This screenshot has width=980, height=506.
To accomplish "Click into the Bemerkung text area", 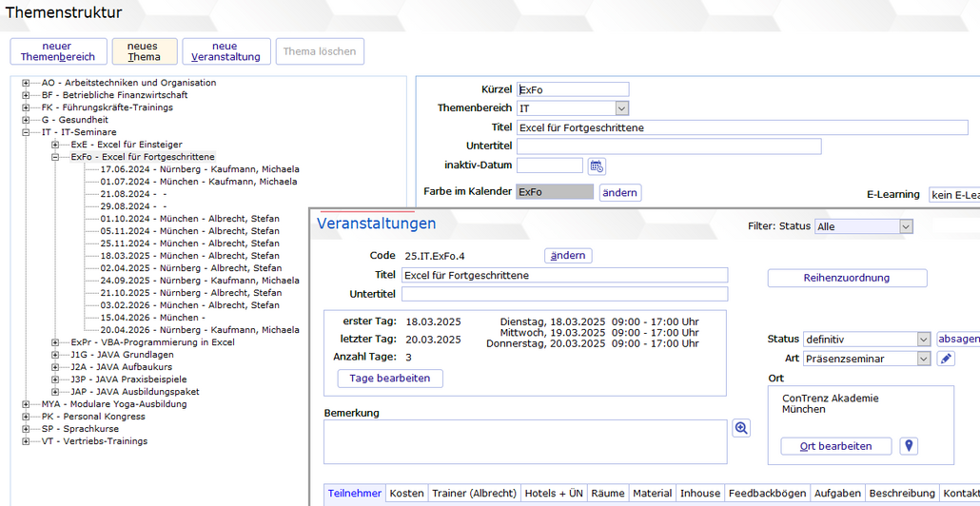I will (525, 442).
